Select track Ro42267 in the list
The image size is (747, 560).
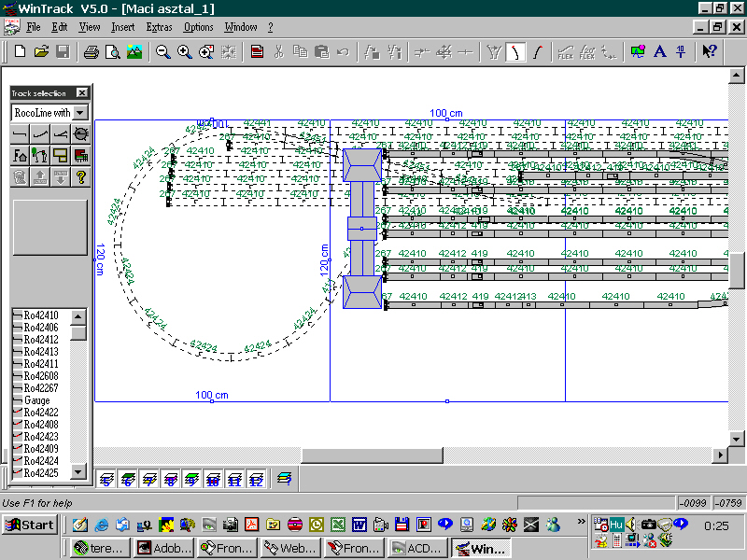(x=40, y=388)
